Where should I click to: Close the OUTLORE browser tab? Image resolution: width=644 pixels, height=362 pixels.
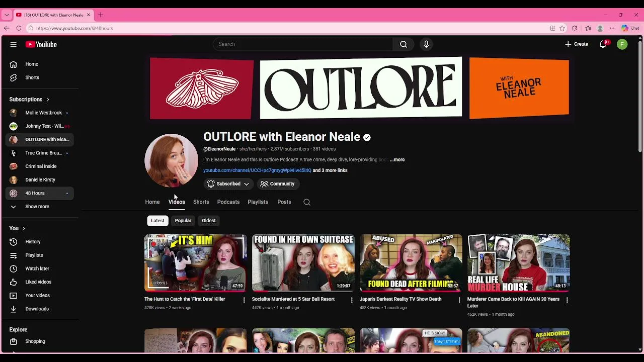(x=89, y=15)
